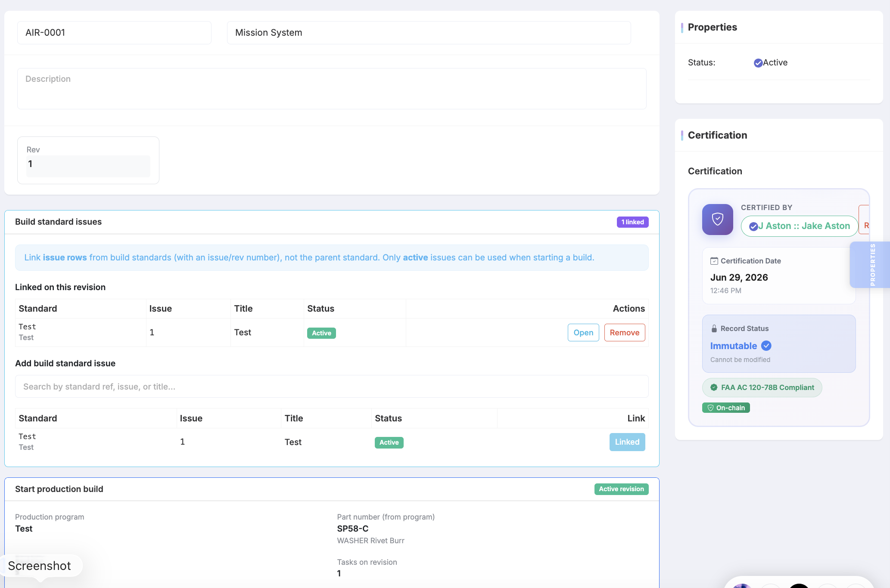Click the checkmark in the J Aston certifier chip
890x588 pixels.
coord(753,226)
